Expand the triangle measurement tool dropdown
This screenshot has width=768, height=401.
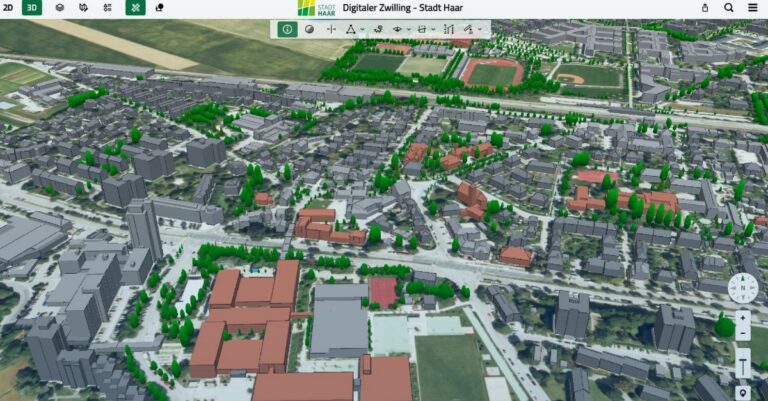362,30
